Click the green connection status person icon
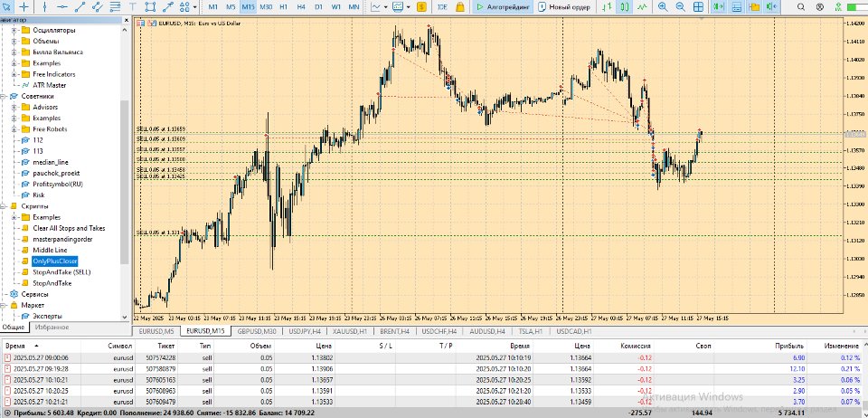Image resolution: width=868 pixels, height=418 pixels. click(x=839, y=6)
